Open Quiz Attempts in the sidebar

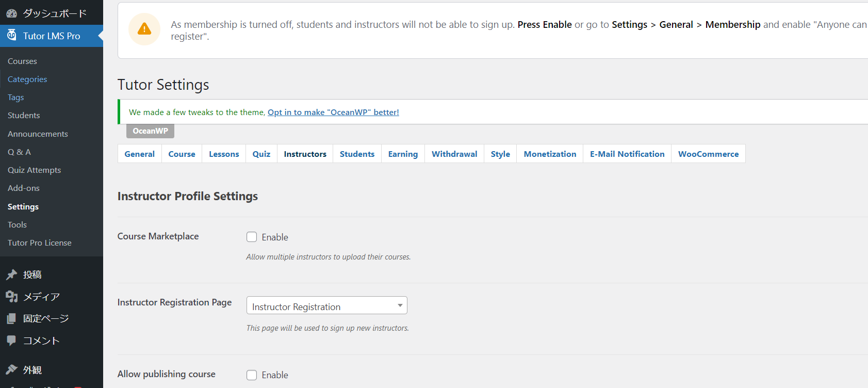click(x=34, y=170)
